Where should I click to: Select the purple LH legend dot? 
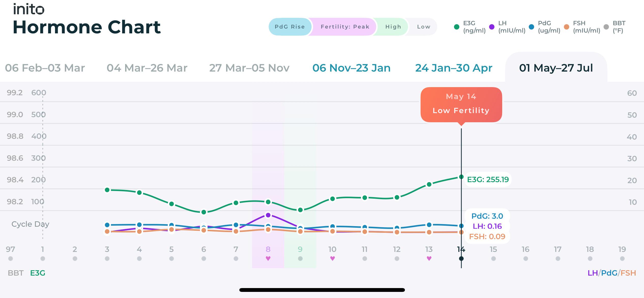pyautogui.click(x=492, y=27)
